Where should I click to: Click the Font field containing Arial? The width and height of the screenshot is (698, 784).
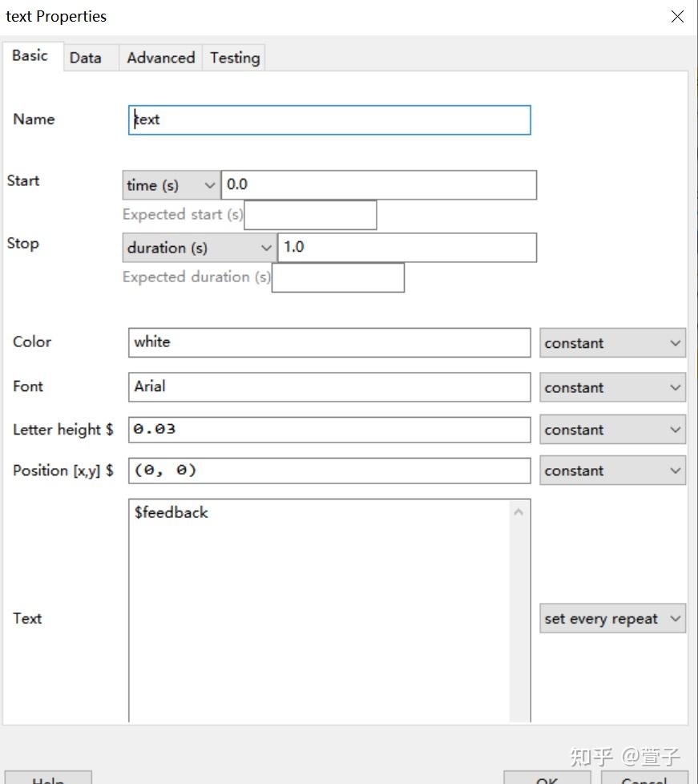click(329, 387)
